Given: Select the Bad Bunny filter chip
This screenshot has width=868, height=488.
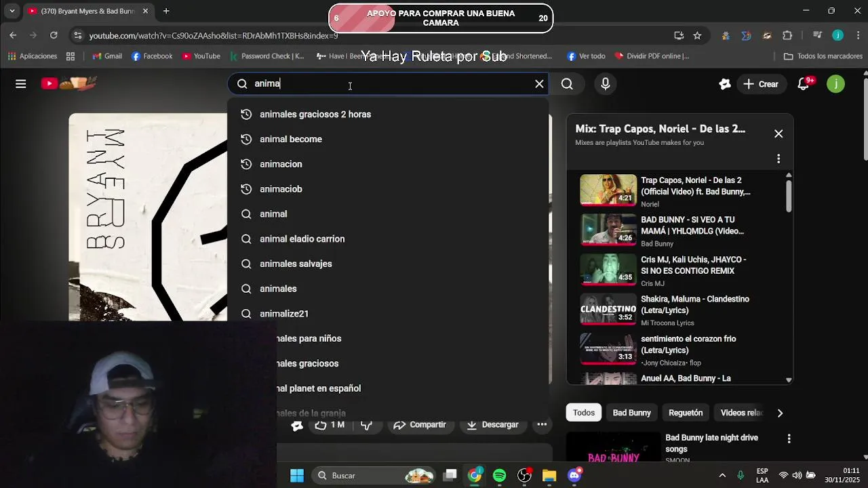Looking at the screenshot, I should (x=631, y=412).
